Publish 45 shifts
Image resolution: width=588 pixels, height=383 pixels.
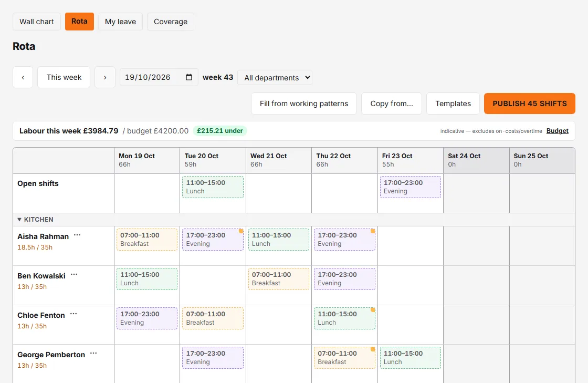click(530, 103)
